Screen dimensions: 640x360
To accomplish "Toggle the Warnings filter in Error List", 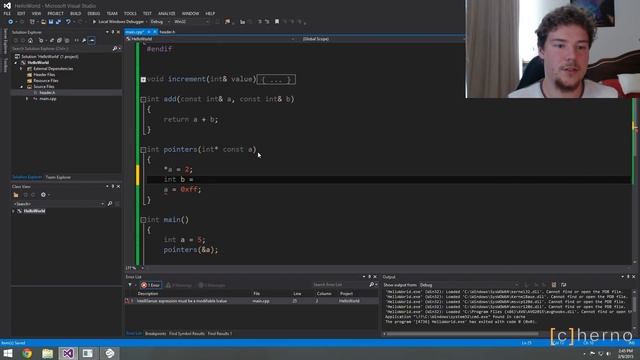I will pos(179,285).
